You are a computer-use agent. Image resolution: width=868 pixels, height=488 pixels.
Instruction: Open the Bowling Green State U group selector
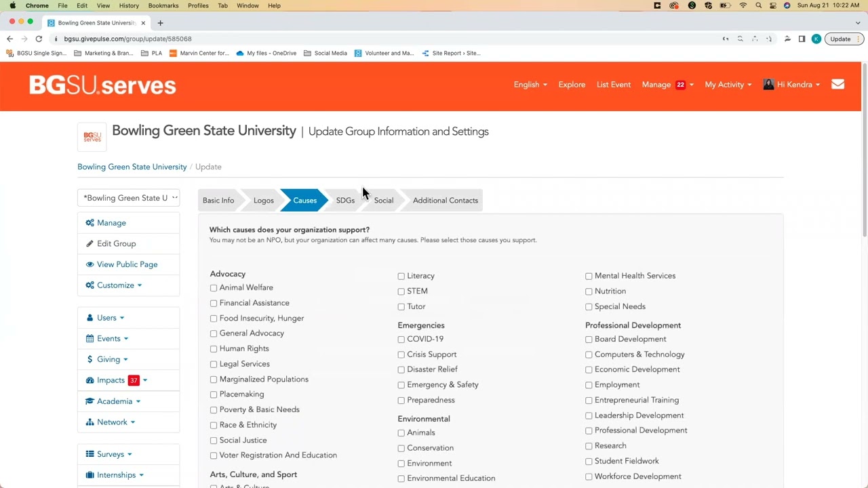[129, 198]
